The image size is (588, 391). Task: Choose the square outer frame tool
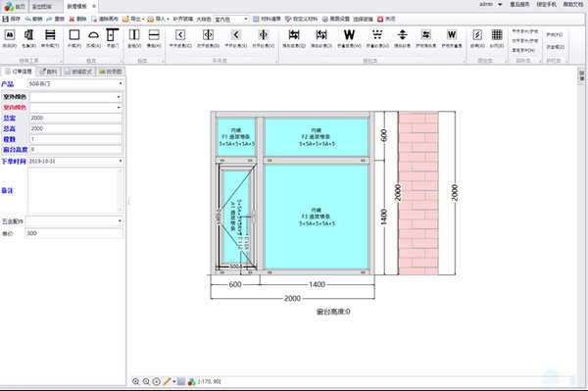click(x=74, y=35)
